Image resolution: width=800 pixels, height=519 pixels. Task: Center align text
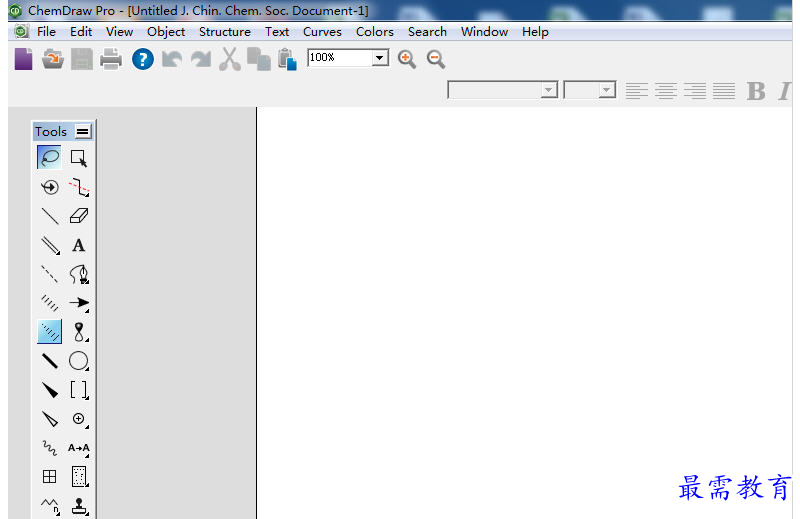click(x=666, y=91)
